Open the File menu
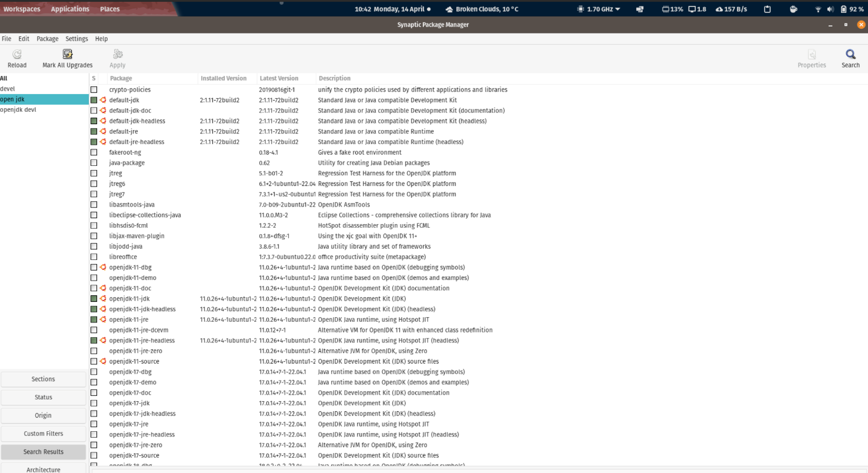868x473 pixels. click(6, 39)
